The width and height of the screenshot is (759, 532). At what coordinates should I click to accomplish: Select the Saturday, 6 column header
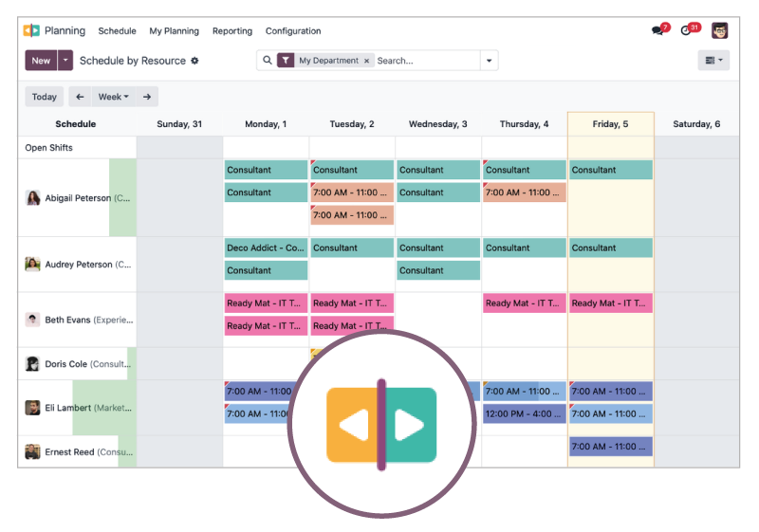pos(696,124)
